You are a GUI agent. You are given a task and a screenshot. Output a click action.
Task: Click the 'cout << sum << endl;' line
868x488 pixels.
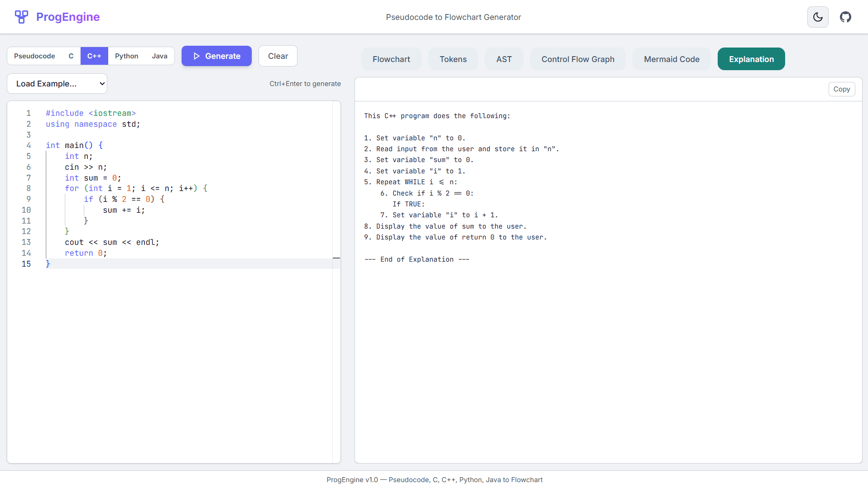[x=112, y=242]
